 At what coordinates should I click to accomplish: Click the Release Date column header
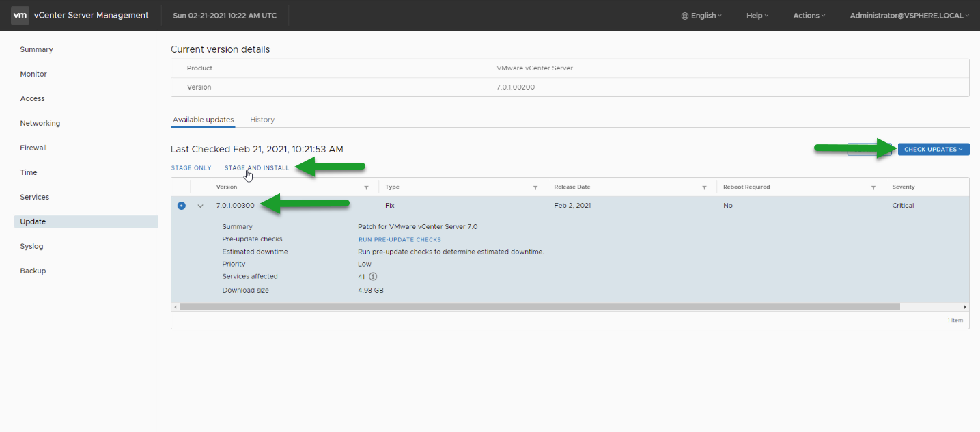572,187
